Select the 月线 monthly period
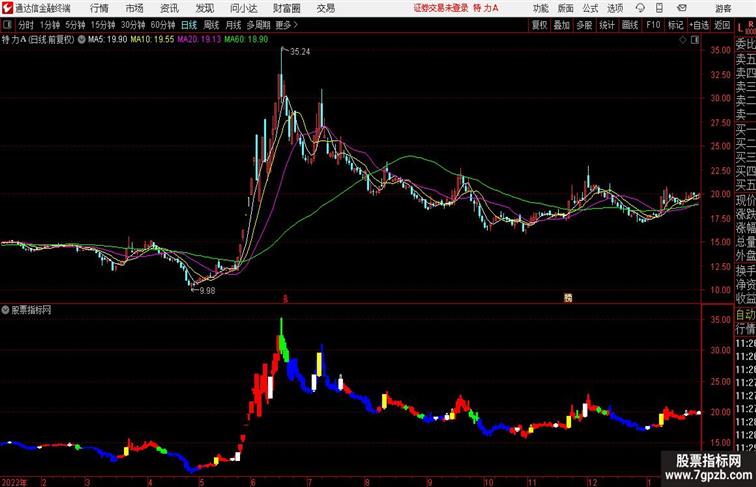This screenshot has width=756, height=487. click(x=233, y=25)
